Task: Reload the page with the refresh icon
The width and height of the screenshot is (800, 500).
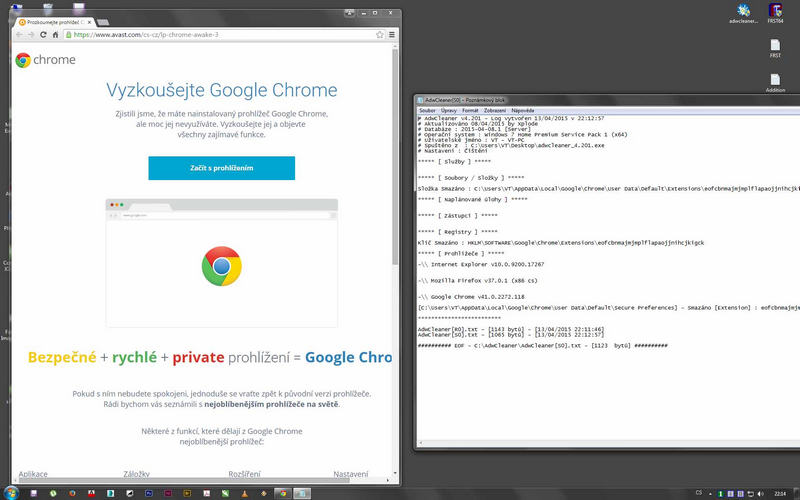Action: [43, 34]
